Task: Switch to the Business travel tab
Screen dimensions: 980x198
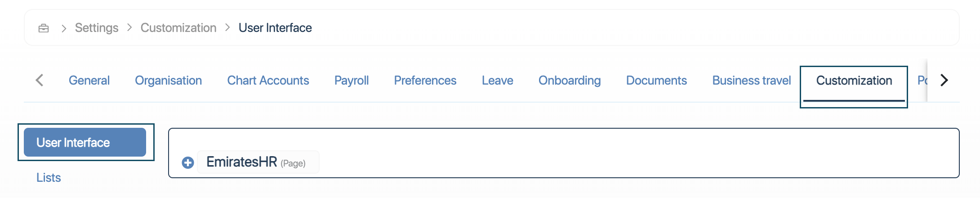Action: pyautogui.click(x=752, y=81)
